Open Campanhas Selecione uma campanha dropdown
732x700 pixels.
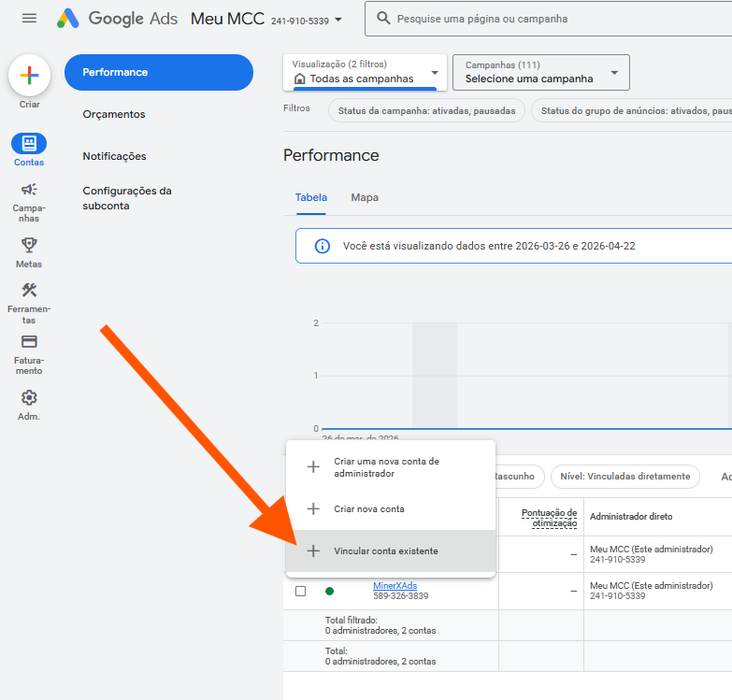click(x=541, y=72)
